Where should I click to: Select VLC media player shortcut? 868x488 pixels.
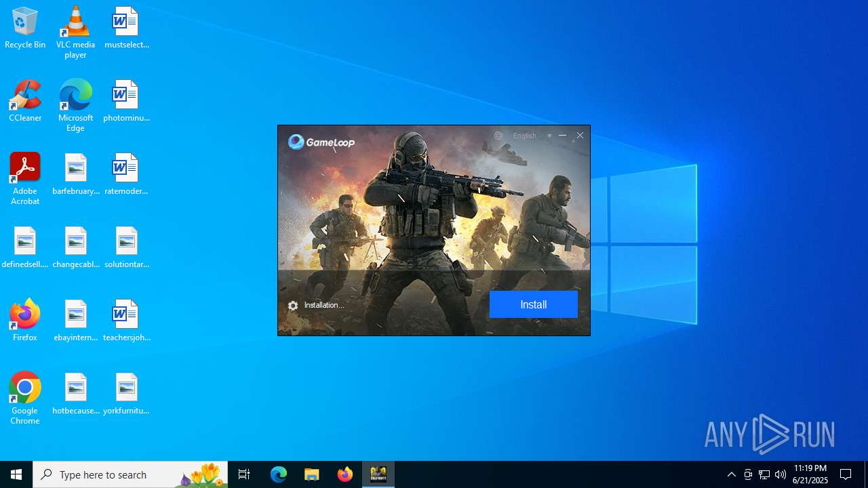click(75, 33)
